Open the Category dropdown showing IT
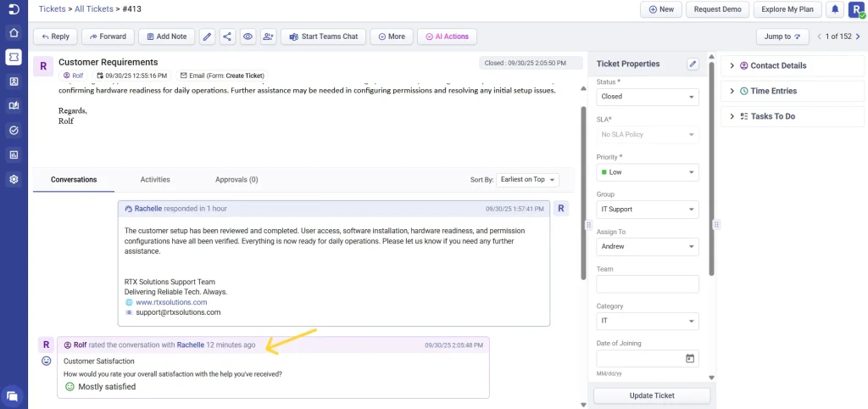The height and width of the screenshot is (409, 868). [647, 321]
